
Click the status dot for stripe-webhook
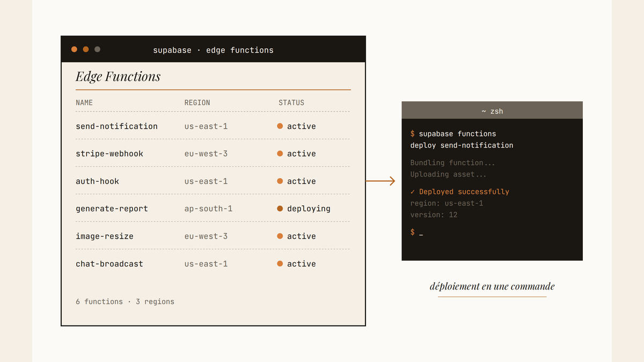(x=280, y=153)
